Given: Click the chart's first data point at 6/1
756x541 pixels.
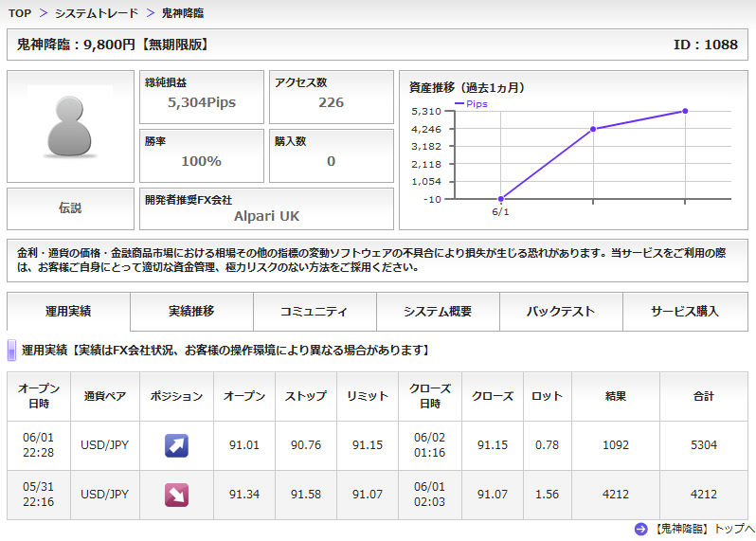Looking at the screenshot, I should [501, 199].
